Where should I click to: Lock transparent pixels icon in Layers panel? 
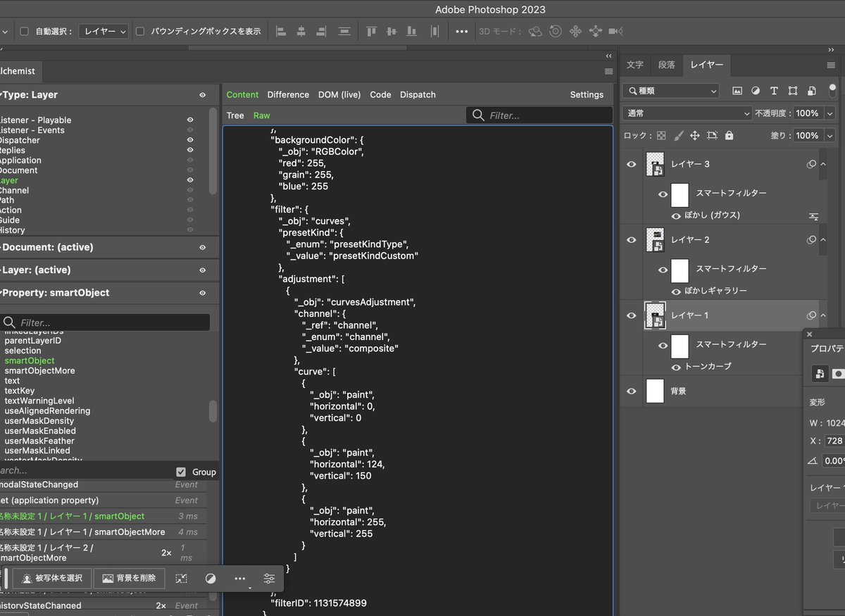[x=661, y=135]
